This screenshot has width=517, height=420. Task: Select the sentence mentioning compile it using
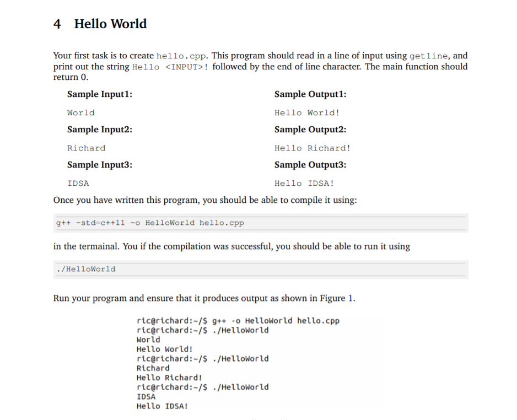click(204, 200)
